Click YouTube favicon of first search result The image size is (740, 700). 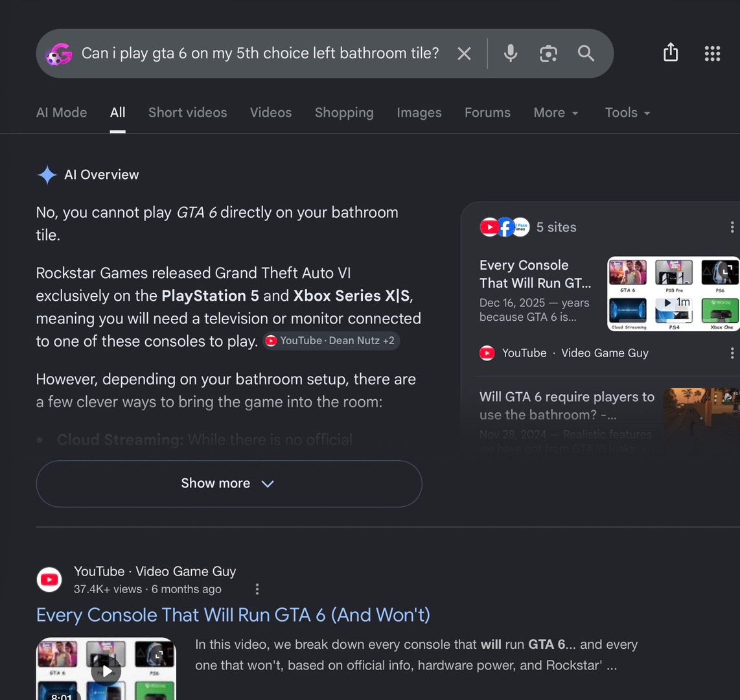coord(49,579)
